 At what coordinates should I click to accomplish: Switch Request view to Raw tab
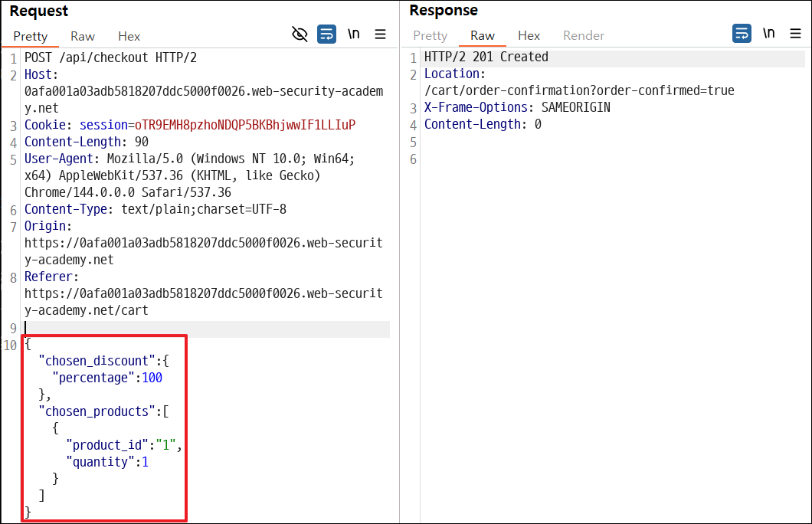(x=83, y=36)
